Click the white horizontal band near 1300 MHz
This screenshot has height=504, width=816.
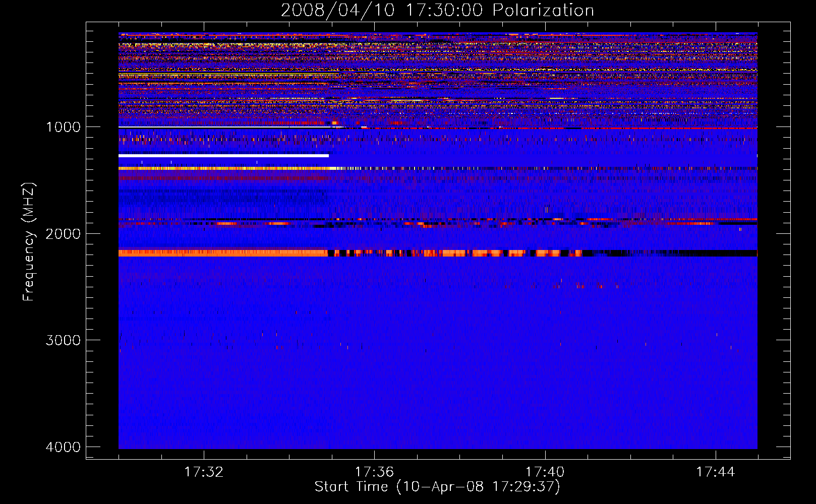[x=223, y=156]
